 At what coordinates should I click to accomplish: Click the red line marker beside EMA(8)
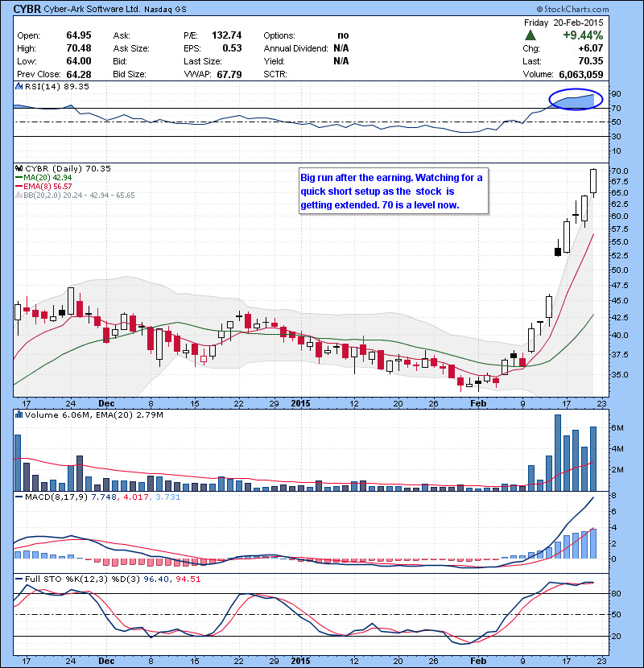[19, 187]
